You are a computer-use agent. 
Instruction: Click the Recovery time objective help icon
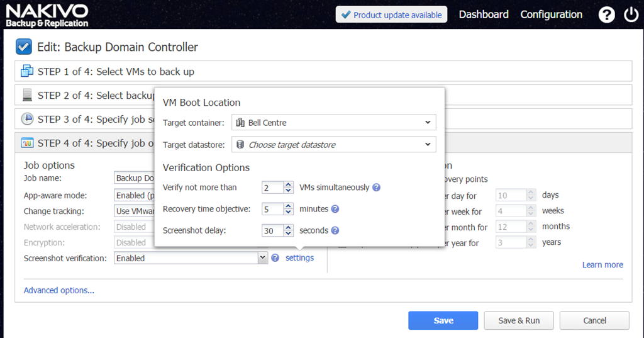pos(335,209)
